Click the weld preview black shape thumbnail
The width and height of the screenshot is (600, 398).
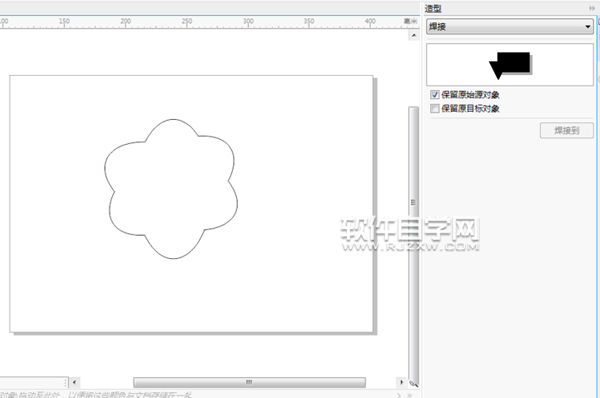click(511, 65)
